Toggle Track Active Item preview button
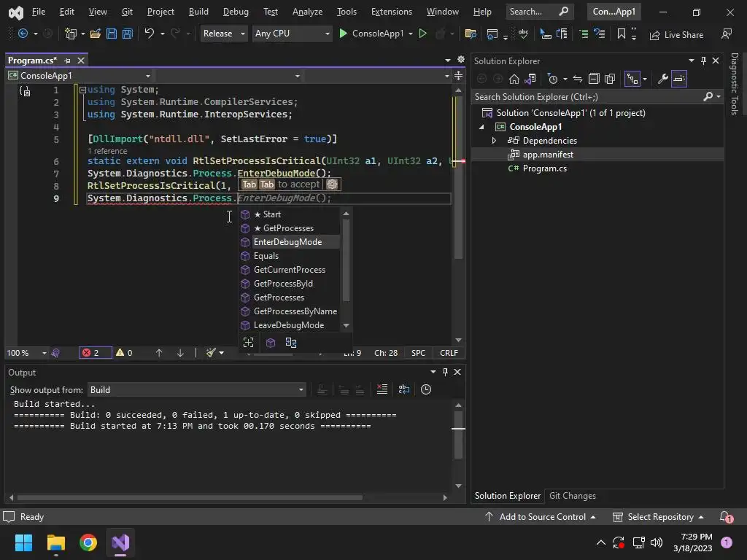Viewport: 747px width, 560px height. click(x=679, y=79)
